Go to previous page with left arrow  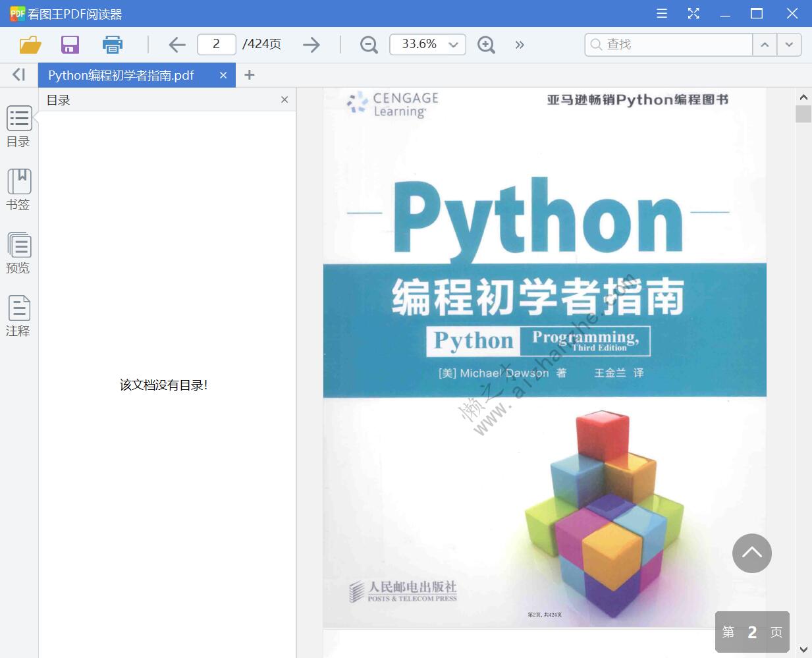tap(177, 45)
